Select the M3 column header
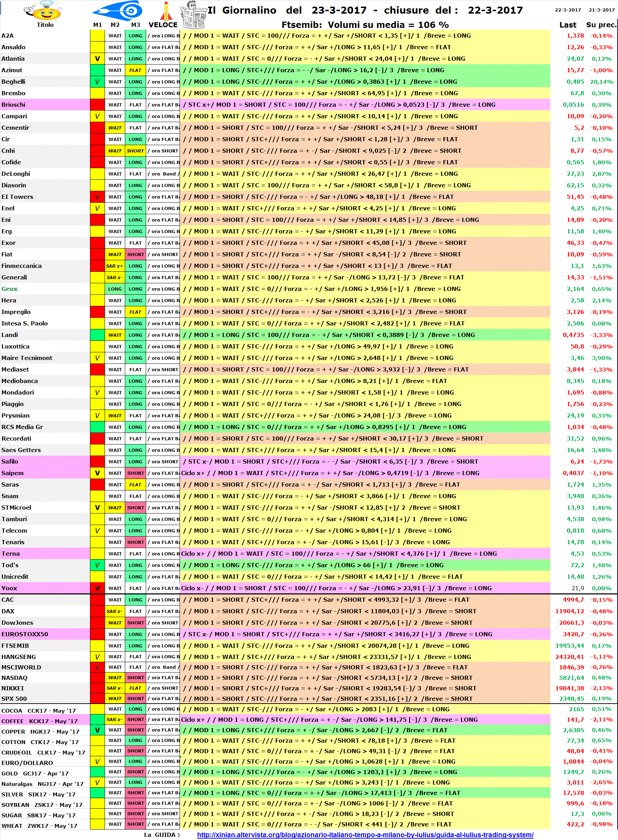Screen dimensions: 618x840 click(x=135, y=25)
